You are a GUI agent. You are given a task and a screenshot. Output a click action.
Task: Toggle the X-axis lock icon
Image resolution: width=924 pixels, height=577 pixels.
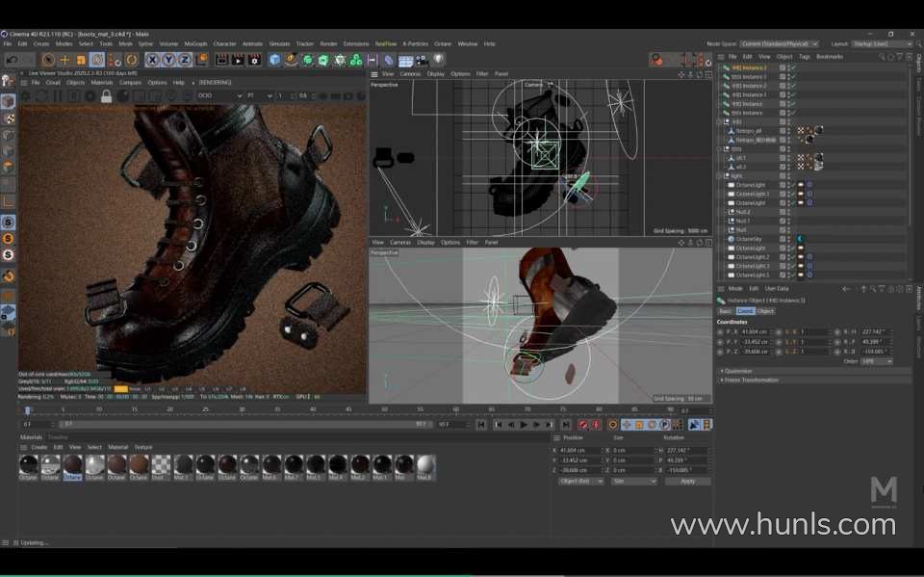click(153, 60)
